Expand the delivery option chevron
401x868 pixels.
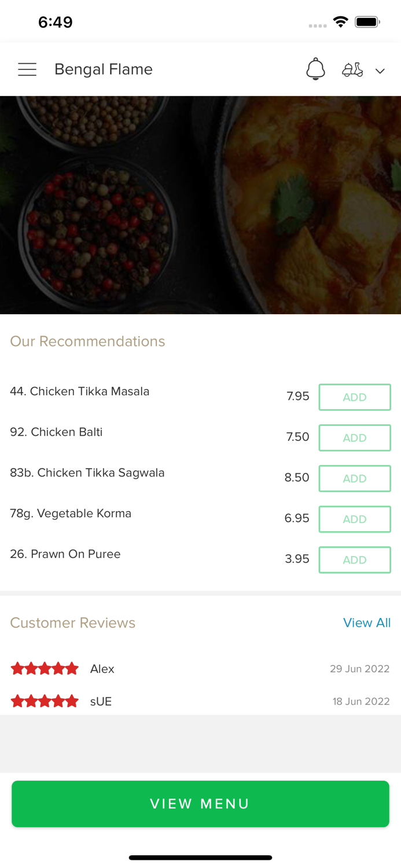click(x=380, y=71)
